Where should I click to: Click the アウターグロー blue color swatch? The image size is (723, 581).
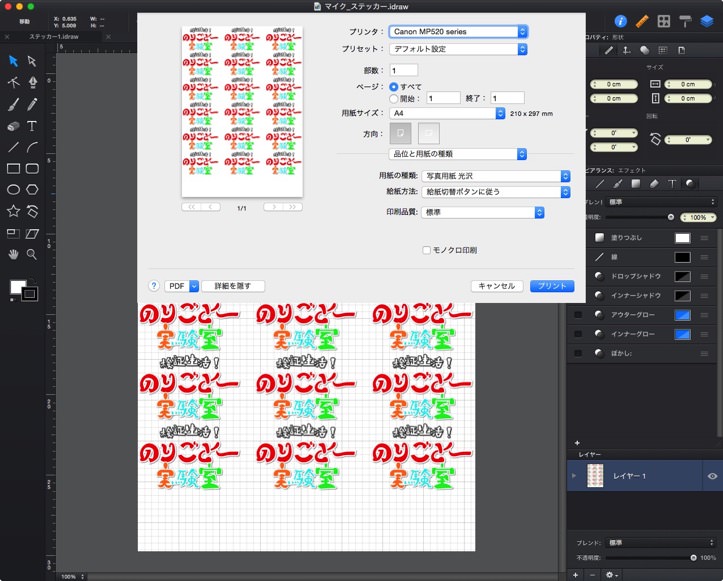tap(682, 314)
